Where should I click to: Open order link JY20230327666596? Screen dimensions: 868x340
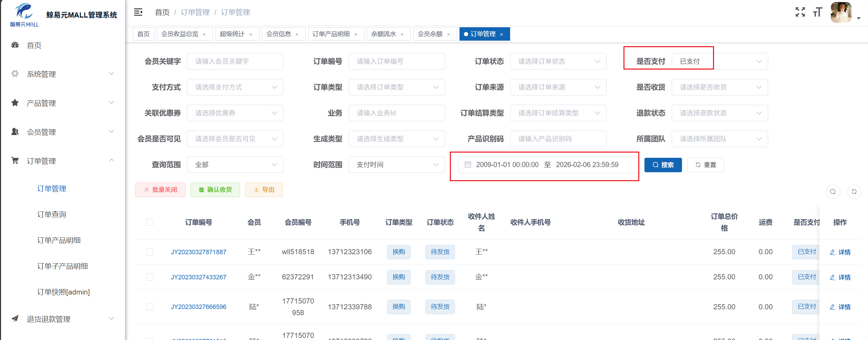coord(198,307)
